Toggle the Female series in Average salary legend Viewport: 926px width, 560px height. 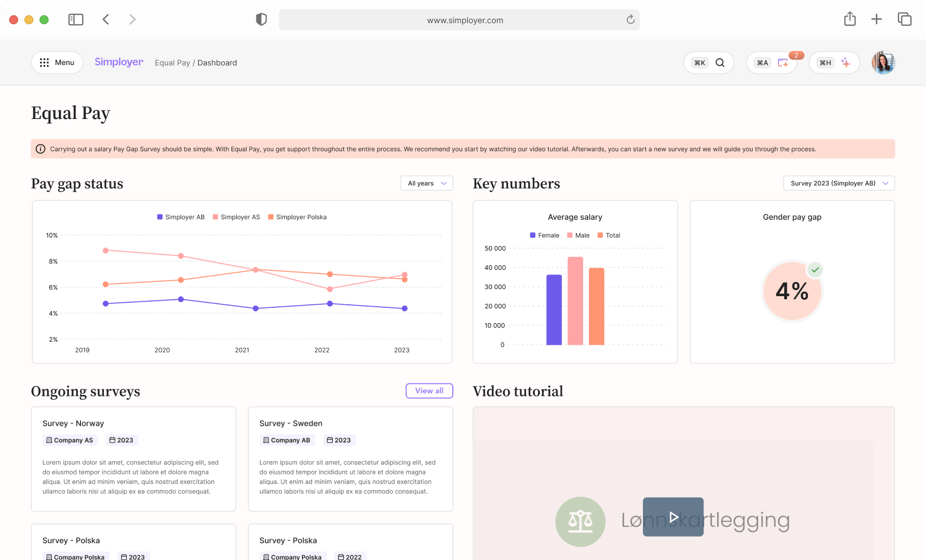pos(545,235)
